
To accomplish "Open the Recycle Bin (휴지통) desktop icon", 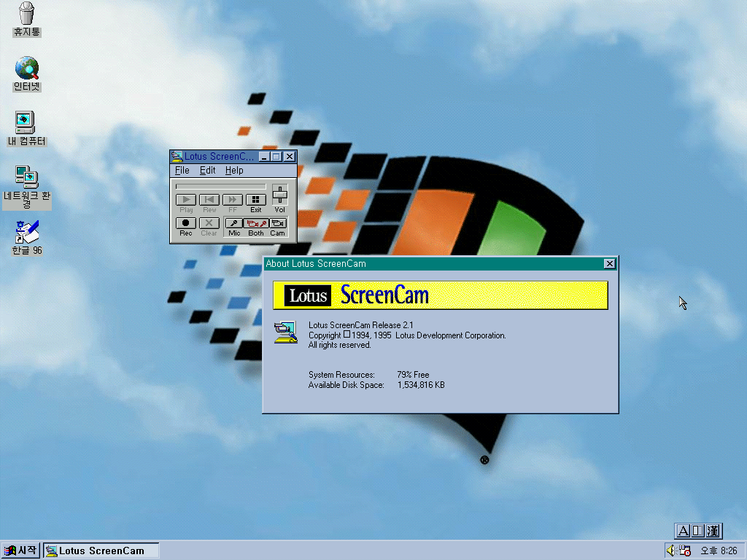I will point(27,19).
